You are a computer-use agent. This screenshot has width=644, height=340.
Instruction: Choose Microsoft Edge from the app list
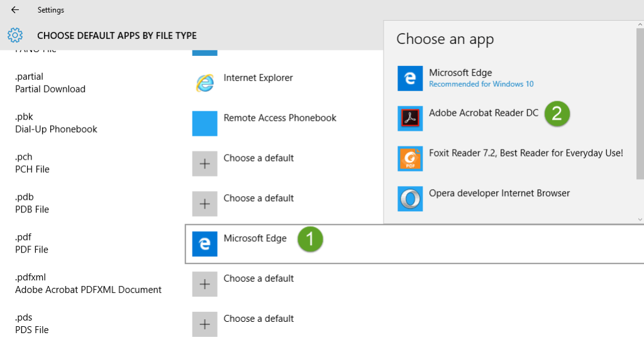(x=460, y=73)
